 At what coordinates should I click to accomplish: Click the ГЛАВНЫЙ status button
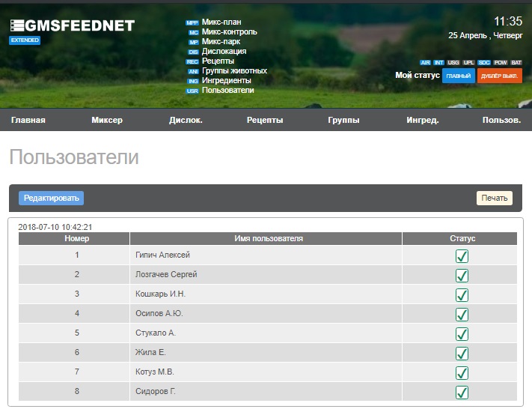tap(459, 76)
